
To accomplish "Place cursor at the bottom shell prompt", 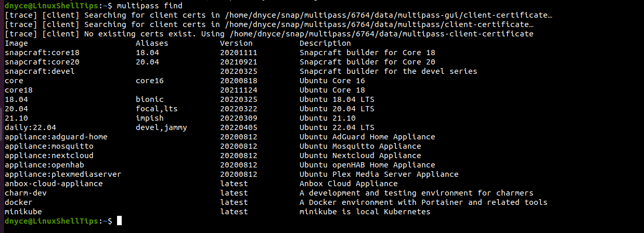I will (x=119, y=221).
